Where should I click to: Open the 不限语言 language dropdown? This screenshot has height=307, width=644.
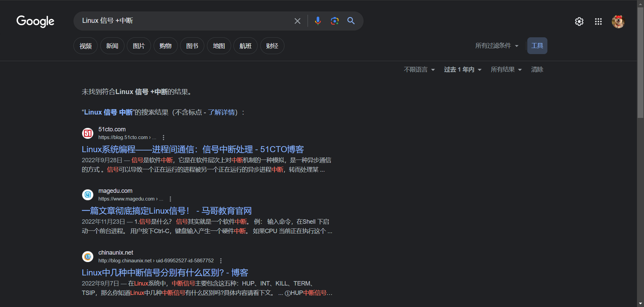(419, 70)
